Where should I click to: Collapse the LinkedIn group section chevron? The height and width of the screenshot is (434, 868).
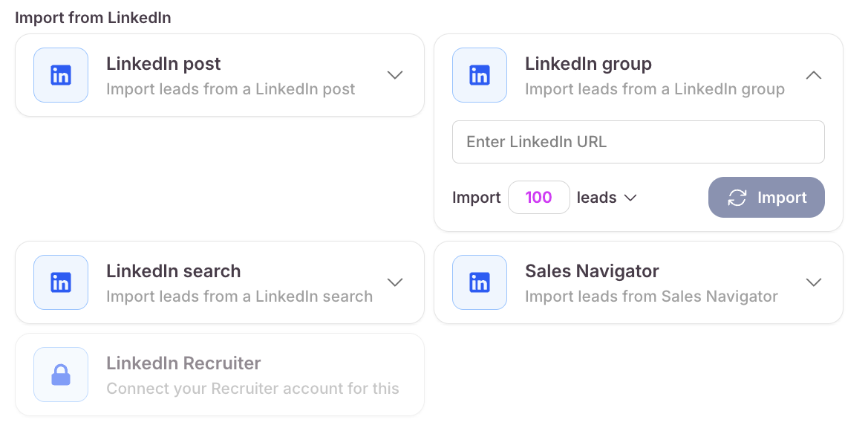click(814, 75)
